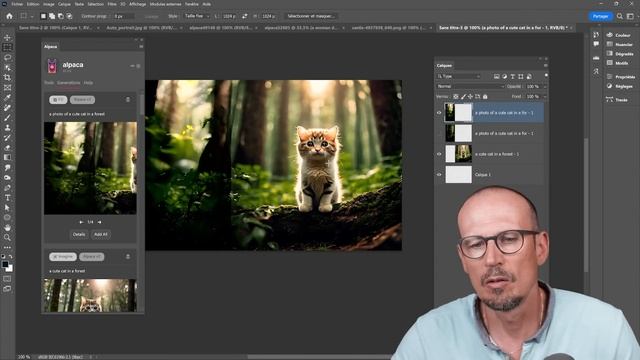Select the Rectangular Marquee tool in left toolbar
Image resolution: width=640 pixels, height=360 pixels.
pyautogui.click(x=7, y=47)
